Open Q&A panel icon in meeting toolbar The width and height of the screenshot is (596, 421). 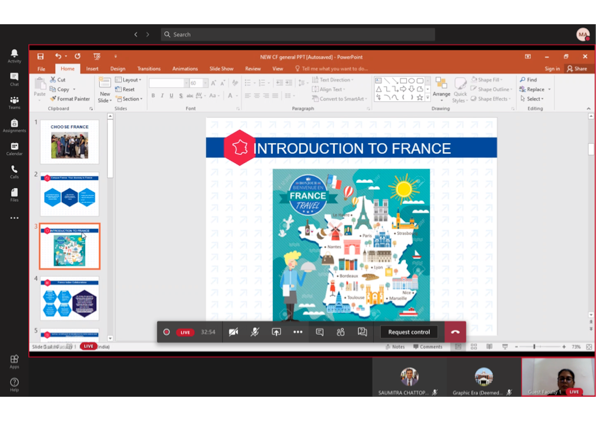(362, 332)
